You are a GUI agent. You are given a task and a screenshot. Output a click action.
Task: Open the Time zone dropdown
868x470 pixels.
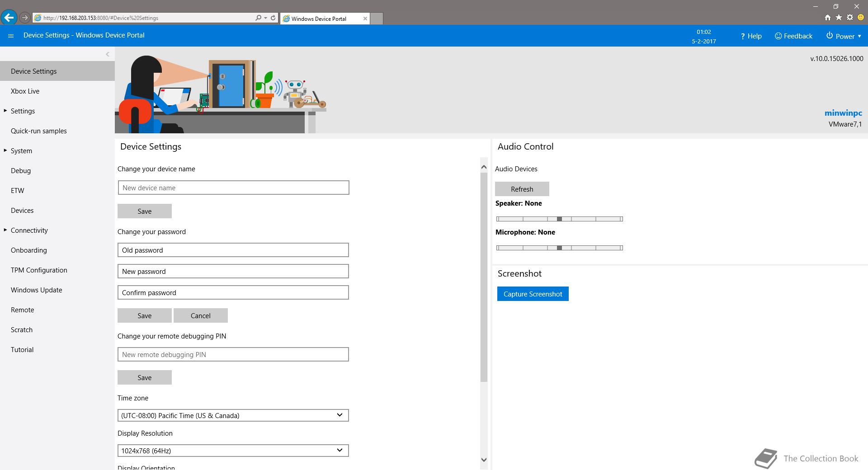(x=233, y=415)
